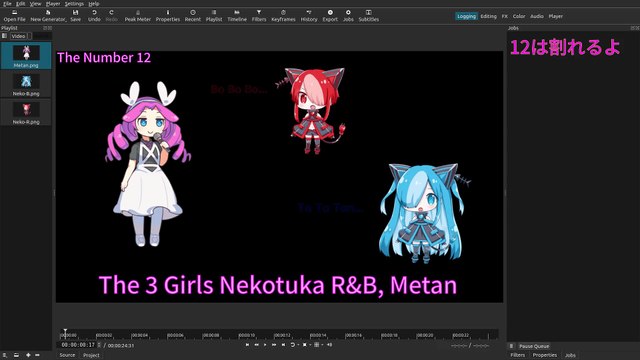Toggle the Playlist toolbar icon
The height and width of the screenshot is (360, 640).
coord(214,16)
